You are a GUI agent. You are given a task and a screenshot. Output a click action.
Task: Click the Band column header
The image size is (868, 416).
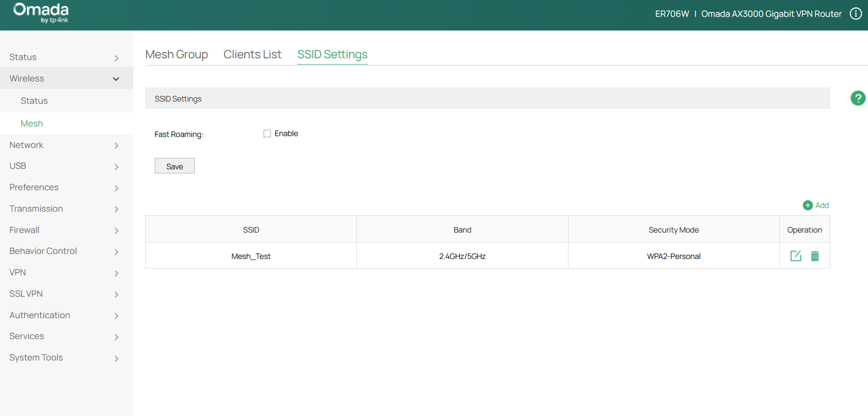click(462, 230)
